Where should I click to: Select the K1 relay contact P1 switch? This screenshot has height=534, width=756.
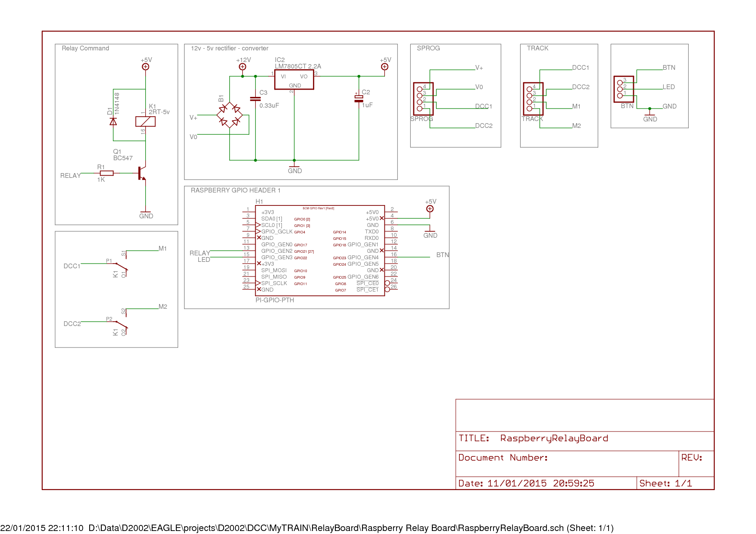click(x=120, y=264)
